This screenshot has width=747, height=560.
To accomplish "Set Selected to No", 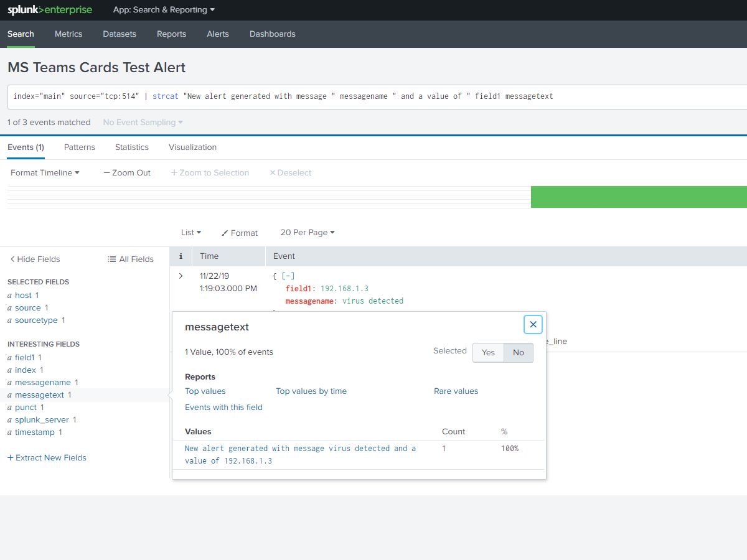I will (x=519, y=352).
